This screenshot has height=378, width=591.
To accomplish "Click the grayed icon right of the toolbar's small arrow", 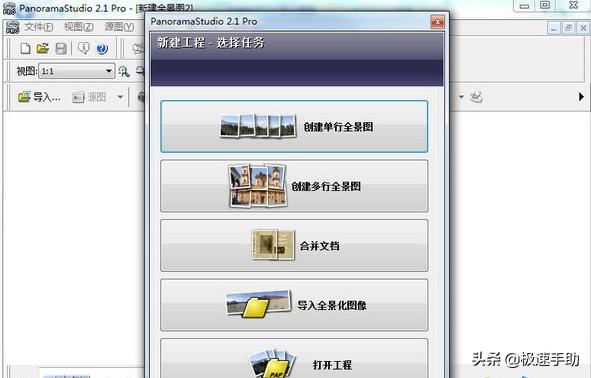I will pos(476,97).
